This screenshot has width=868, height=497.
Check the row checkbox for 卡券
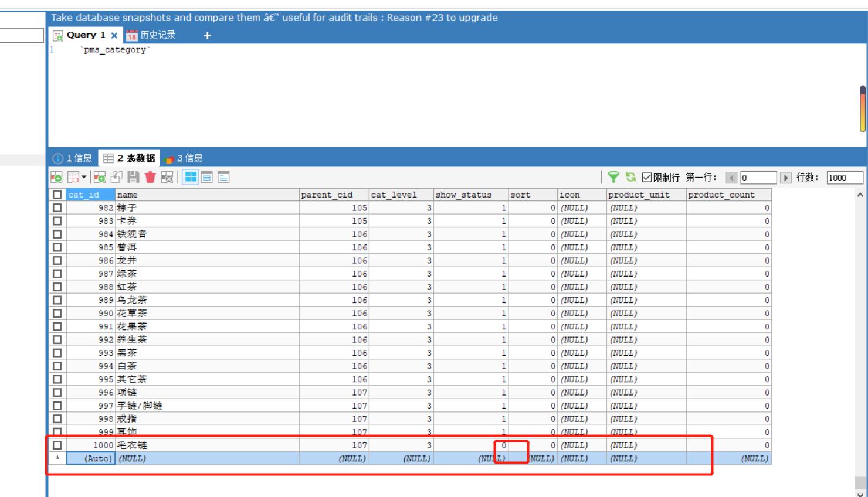point(57,221)
